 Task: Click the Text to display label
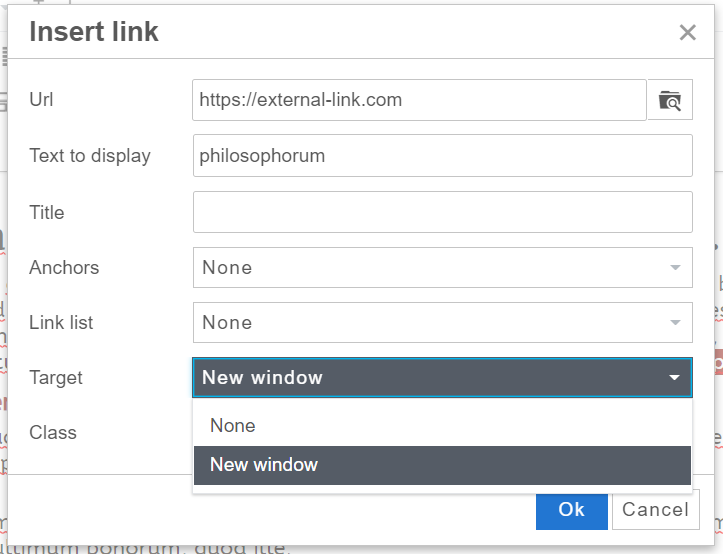point(90,156)
